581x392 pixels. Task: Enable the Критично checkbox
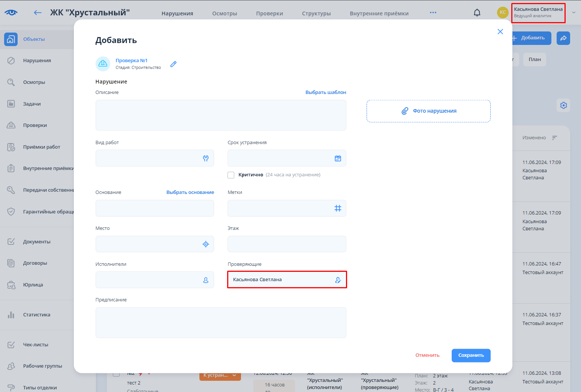tap(231, 175)
